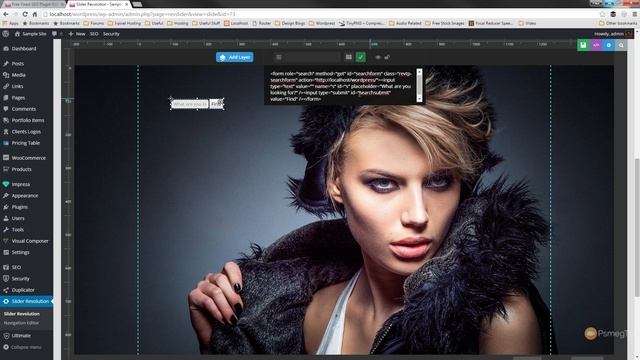The width and height of the screenshot is (640, 360).
Task: Open the Other bookmarks folder
Action: pyautogui.click(x=618, y=23)
